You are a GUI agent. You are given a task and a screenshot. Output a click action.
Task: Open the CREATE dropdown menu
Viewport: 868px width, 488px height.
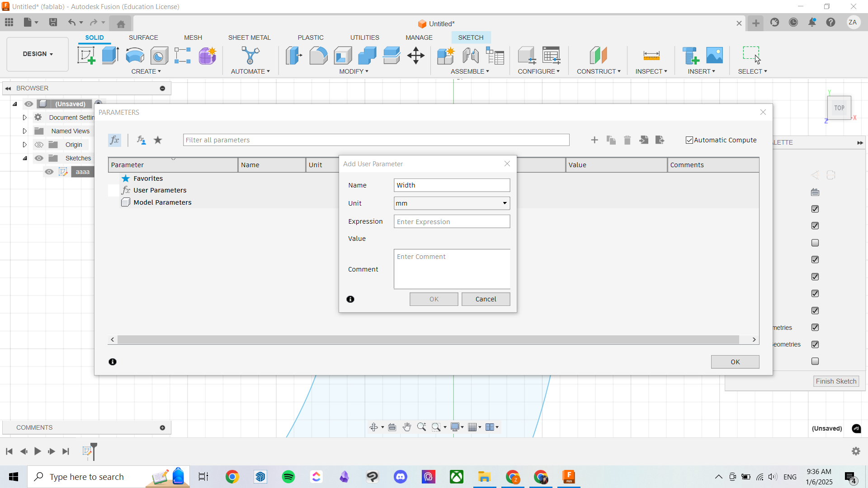coord(146,71)
